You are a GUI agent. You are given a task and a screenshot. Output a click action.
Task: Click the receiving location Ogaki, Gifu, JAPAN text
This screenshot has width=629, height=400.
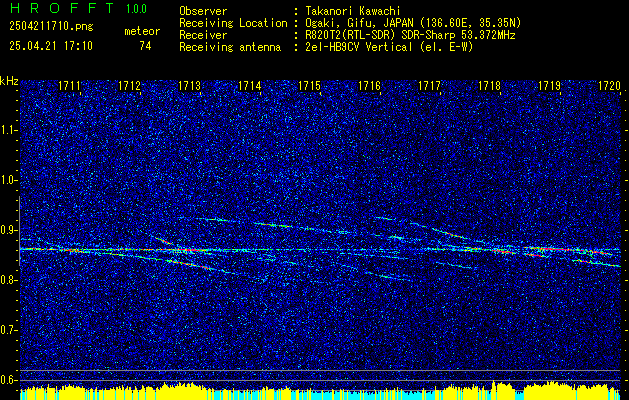pos(413,23)
